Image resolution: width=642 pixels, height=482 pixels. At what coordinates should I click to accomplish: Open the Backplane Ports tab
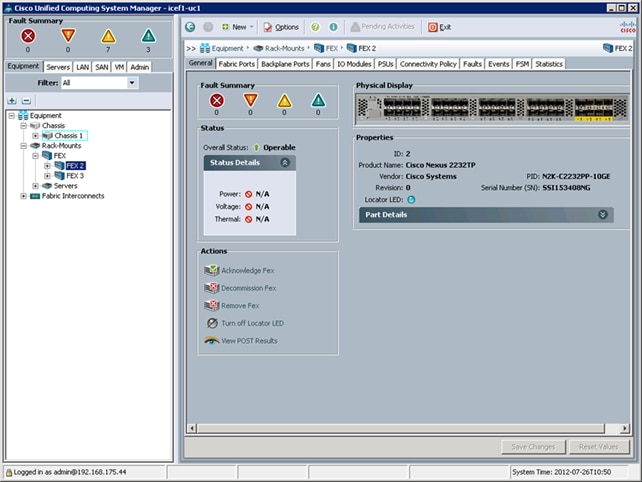[285, 64]
